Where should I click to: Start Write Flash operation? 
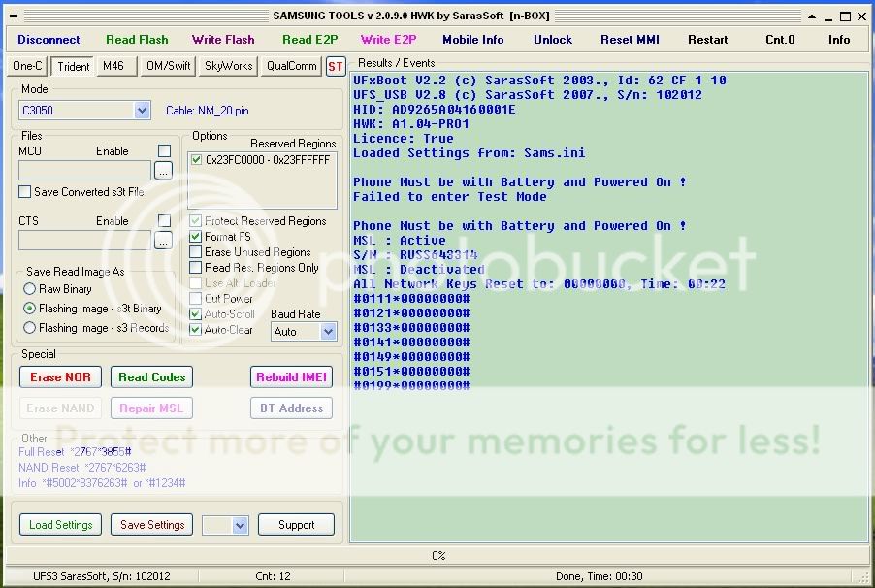223,40
